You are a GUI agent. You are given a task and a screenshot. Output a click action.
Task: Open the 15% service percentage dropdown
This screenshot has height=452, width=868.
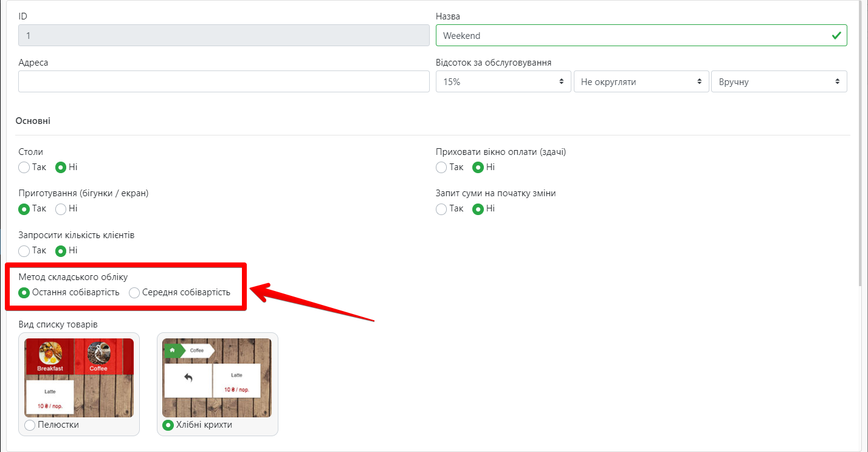[503, 81]
